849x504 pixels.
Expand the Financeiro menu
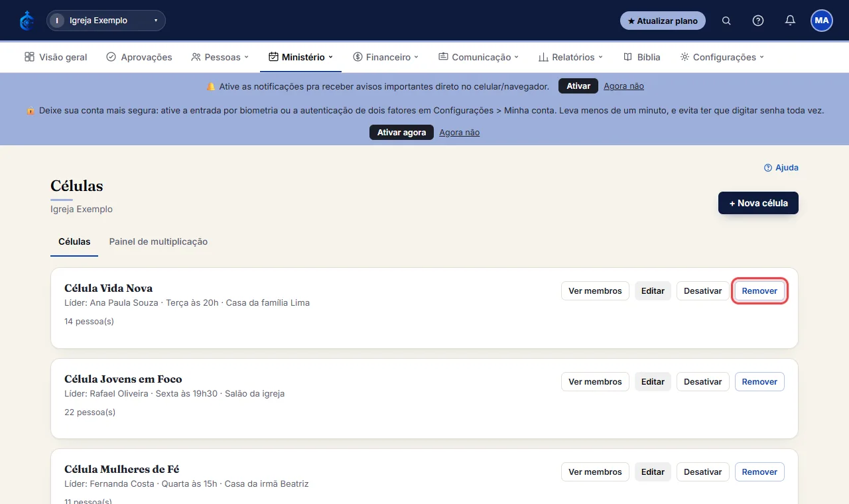386,57
